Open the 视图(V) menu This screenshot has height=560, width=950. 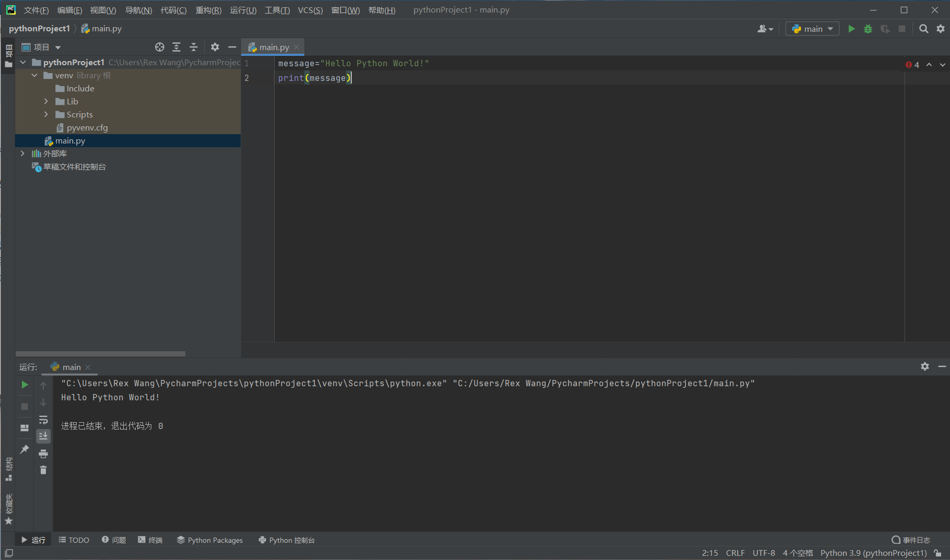103,10
